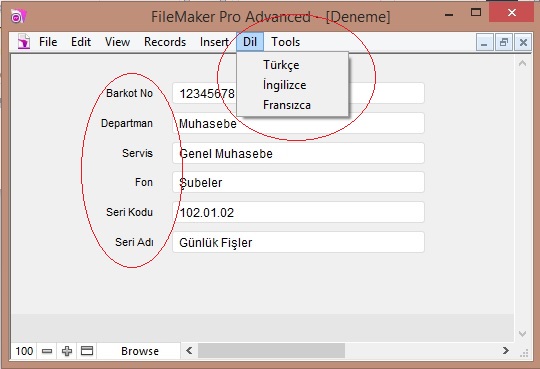Choose Türkçe from the Dil menu

293,65
